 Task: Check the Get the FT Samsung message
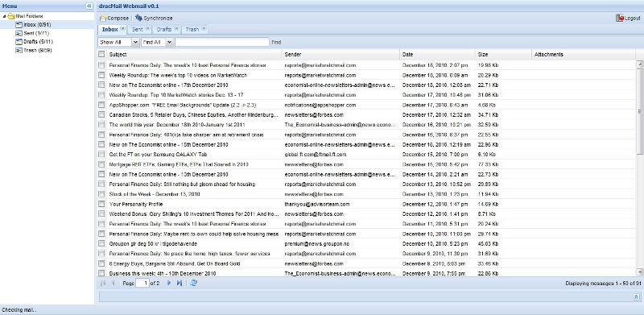click(101, 154)
